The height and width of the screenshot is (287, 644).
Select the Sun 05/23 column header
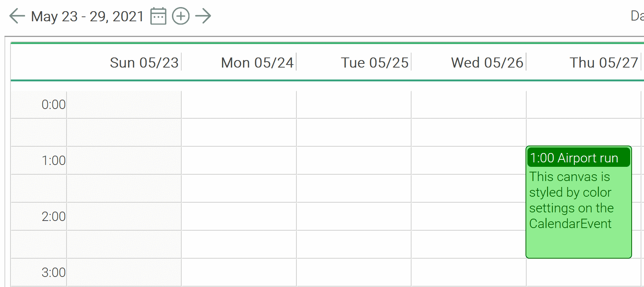coord(144,63)
